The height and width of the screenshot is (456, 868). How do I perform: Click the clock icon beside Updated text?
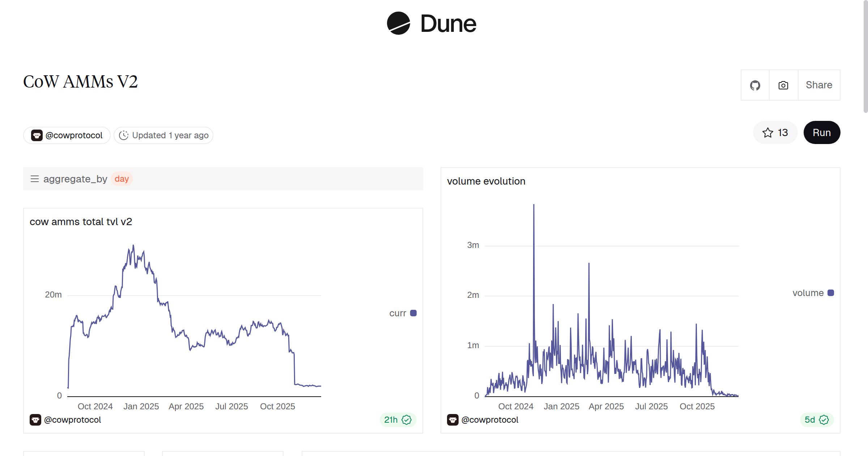click(124, 135)
